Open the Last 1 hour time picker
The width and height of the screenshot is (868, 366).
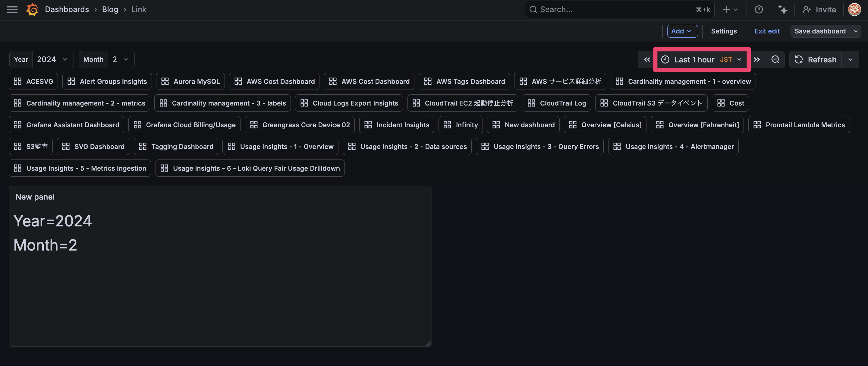coord(702,60)
